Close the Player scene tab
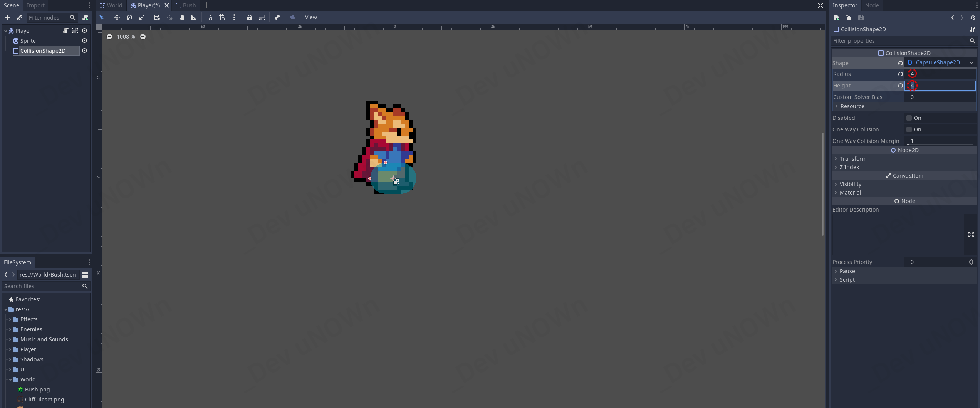Image resolution: width=980 pixels, height=408 pixels. [x=167, y=5]
